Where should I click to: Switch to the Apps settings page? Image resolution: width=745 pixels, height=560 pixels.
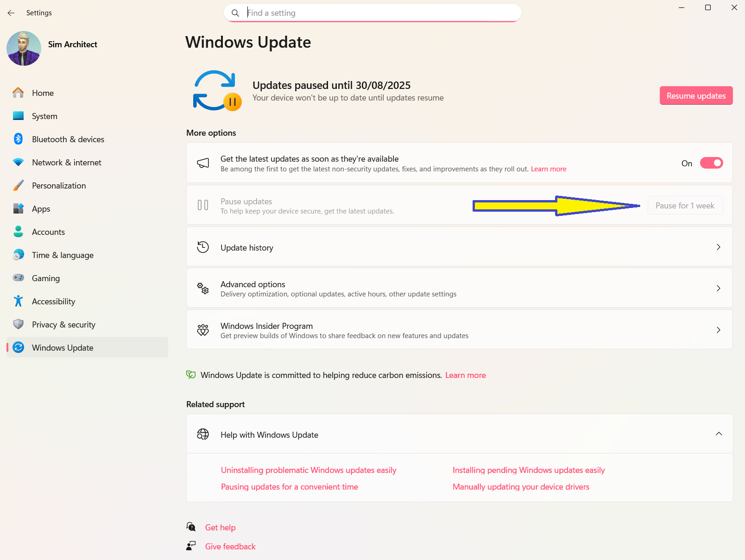41,208
